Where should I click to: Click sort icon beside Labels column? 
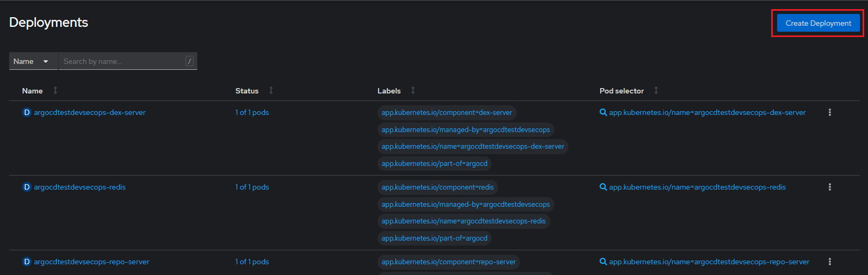[x=413, y=90]
